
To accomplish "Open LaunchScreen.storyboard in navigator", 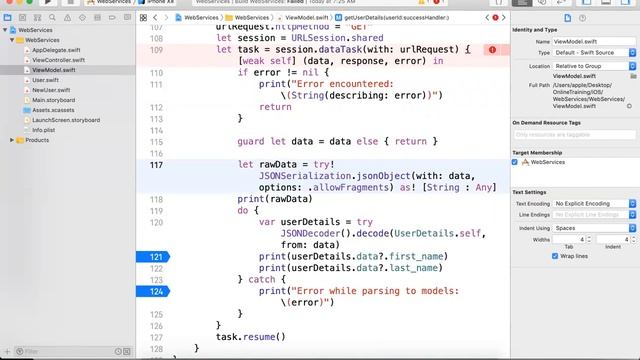I will coord(66,120).
